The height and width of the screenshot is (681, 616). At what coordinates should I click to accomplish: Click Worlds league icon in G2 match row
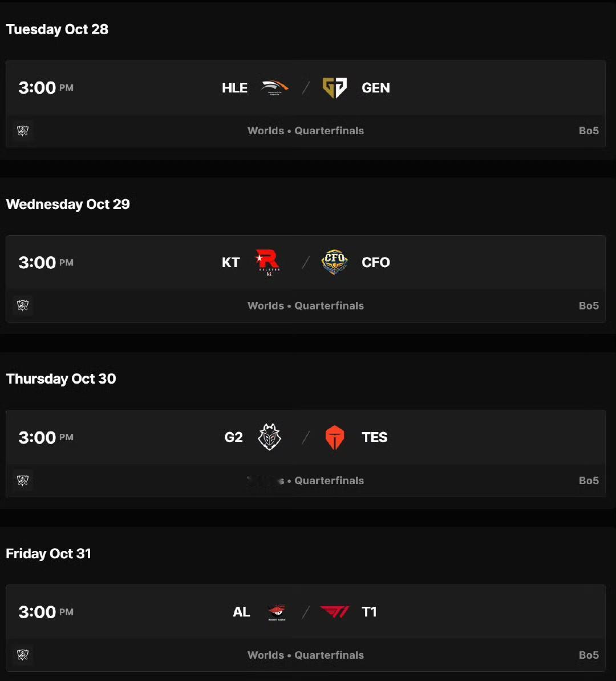point(23,480)
